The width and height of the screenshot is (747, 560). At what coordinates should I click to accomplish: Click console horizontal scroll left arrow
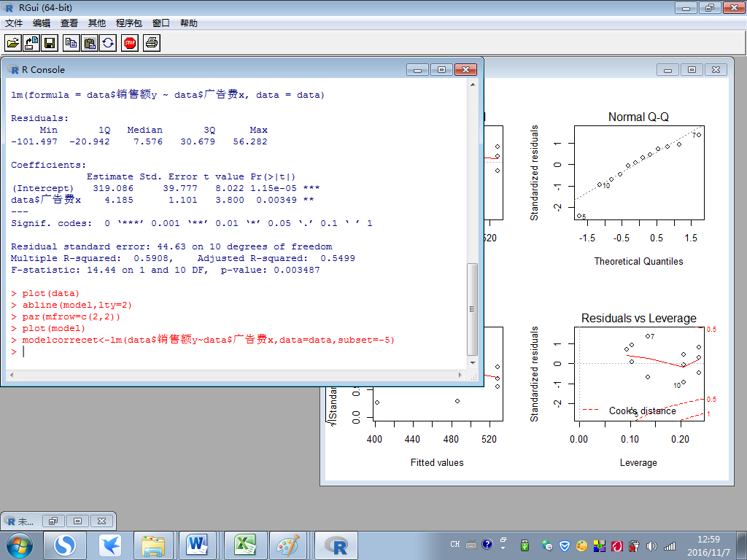pyautogui.click(x=12, y=376)
